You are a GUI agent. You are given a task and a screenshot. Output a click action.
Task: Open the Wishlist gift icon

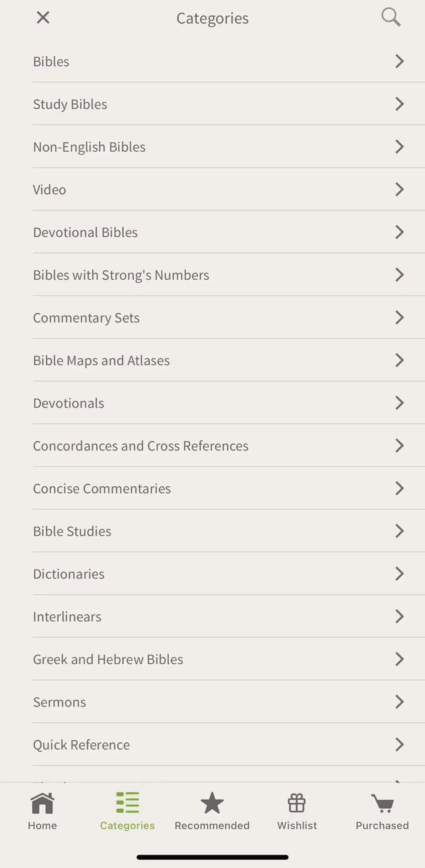pos(297,803)
